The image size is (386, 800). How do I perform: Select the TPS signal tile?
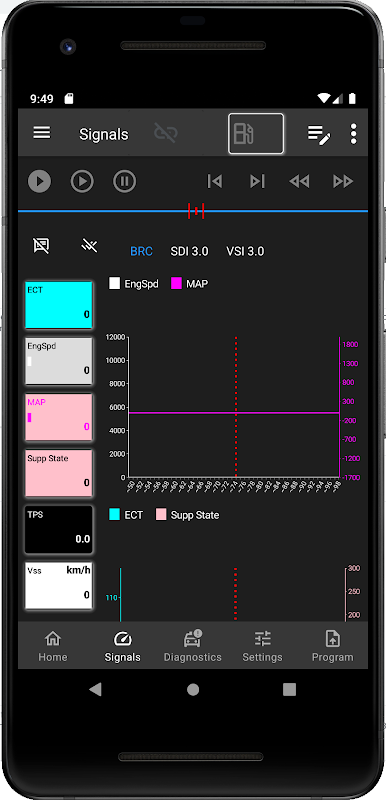59,530
